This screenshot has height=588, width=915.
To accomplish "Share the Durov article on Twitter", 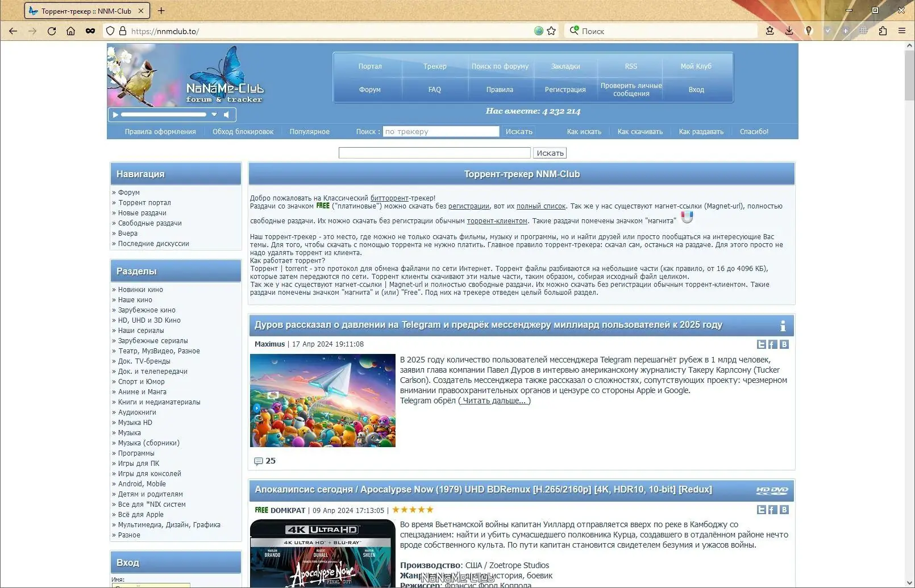I will pyautogui.click(x=762, y=344).
